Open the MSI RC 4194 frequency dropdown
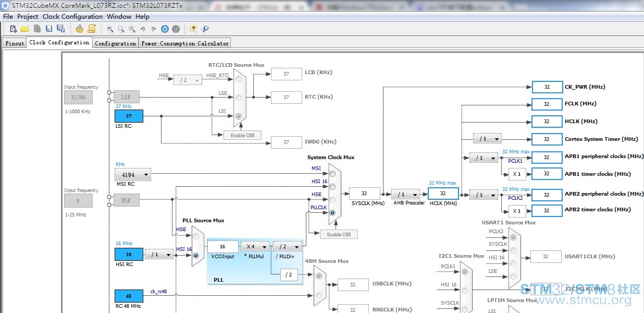 133,175
